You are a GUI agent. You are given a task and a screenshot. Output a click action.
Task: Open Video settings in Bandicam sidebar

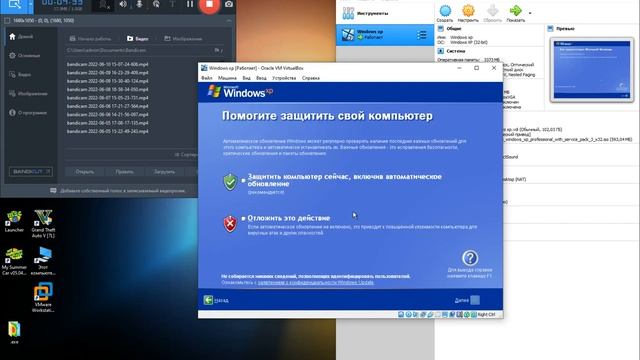tap(20, 75)
